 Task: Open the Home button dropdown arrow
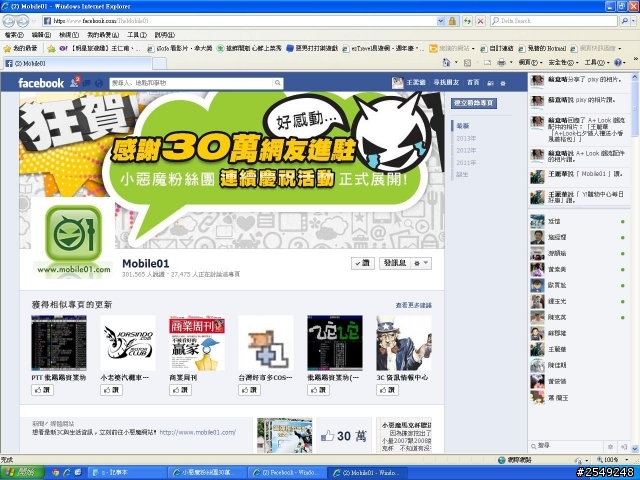(456, 62)
